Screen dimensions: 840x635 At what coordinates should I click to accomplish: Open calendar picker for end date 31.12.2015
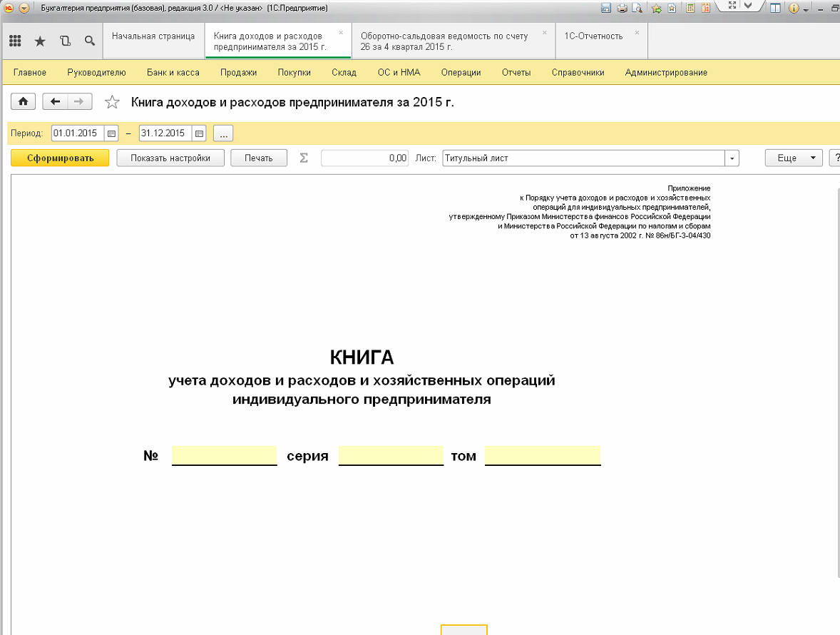[200, 133]
